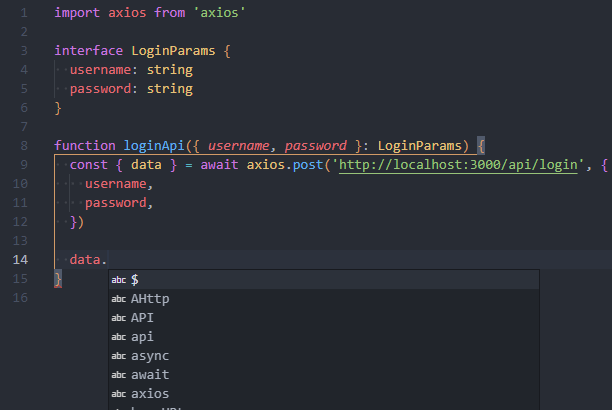
Task: Click the abc icon beside 'axios'
Action: pos(119,394)
